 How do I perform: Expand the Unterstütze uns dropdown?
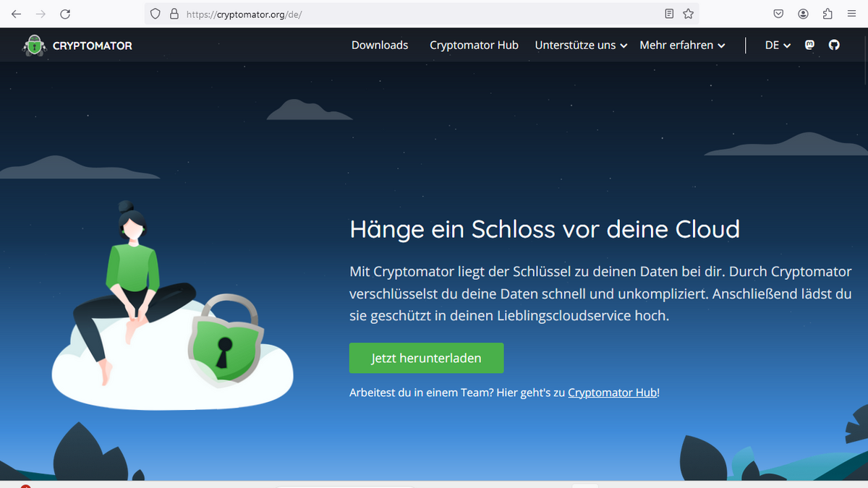581,45
